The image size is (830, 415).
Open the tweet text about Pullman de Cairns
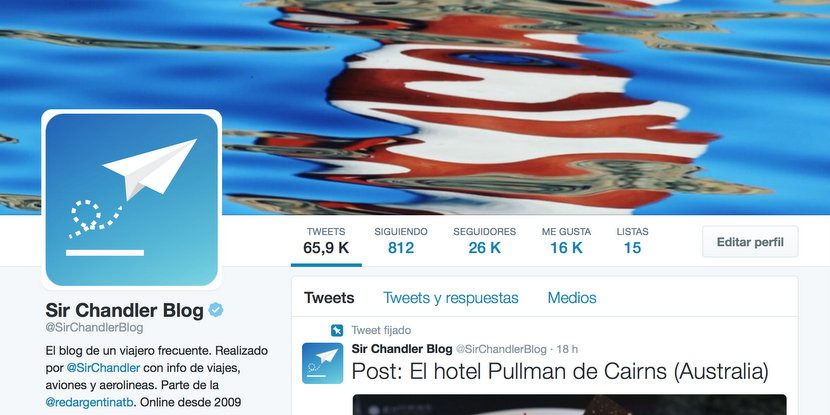560,372
